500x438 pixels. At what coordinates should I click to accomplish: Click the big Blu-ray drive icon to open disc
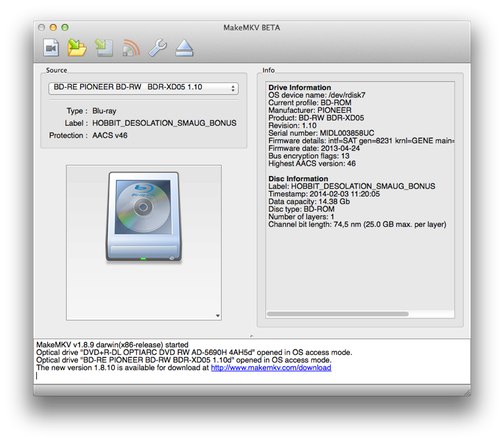[x=143, y=216]
